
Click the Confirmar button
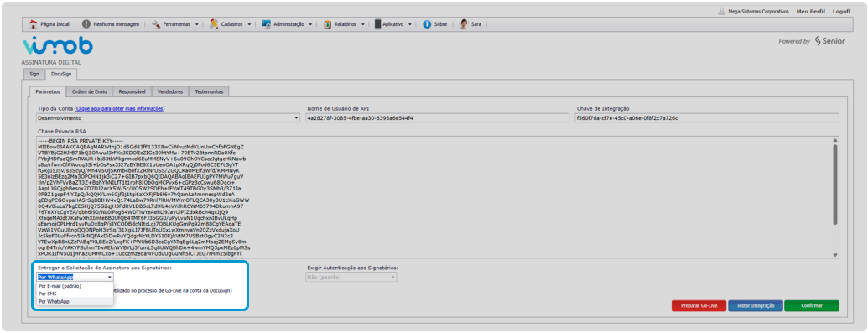[x=812, y=306]
